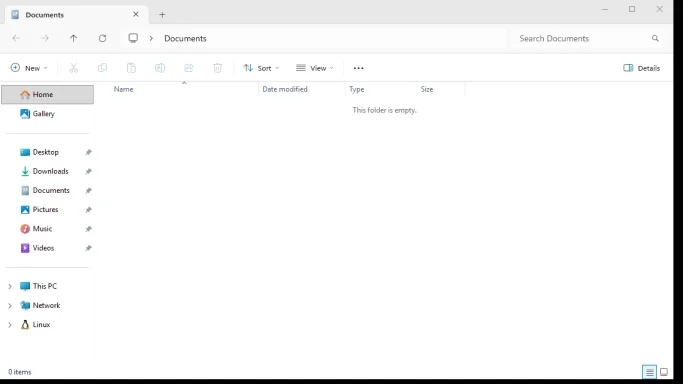Expand the This PC tree node
Viewport: 683px width, 384px height.
(10, 286)
